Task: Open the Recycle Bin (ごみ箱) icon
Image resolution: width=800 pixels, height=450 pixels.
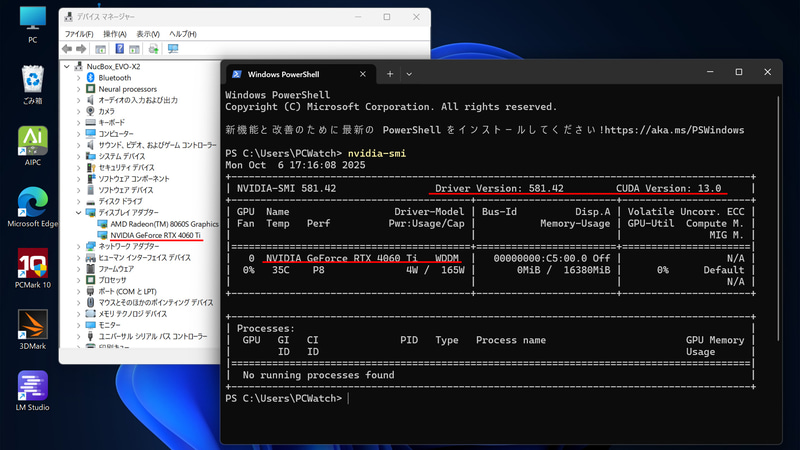Action: [x=33, y=85]
